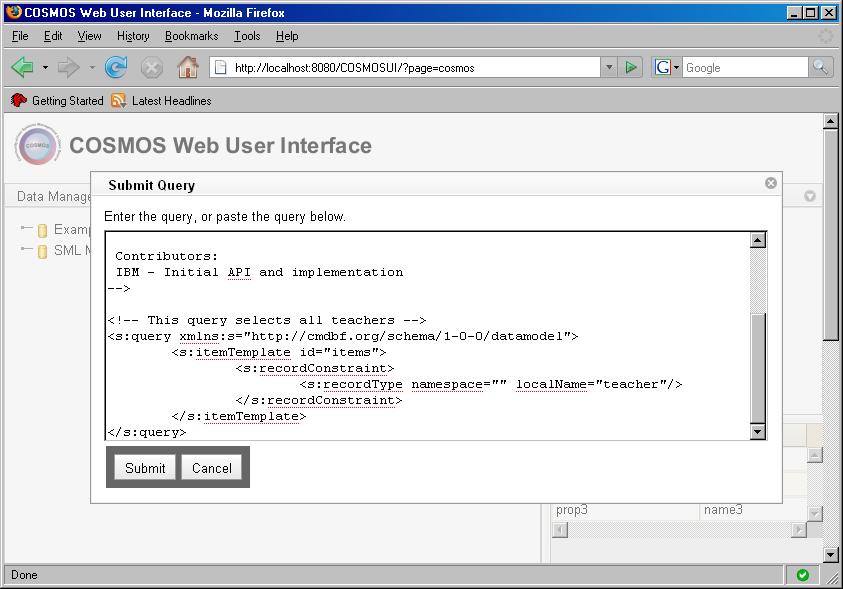Go to the Home page icon

[188, 68]
